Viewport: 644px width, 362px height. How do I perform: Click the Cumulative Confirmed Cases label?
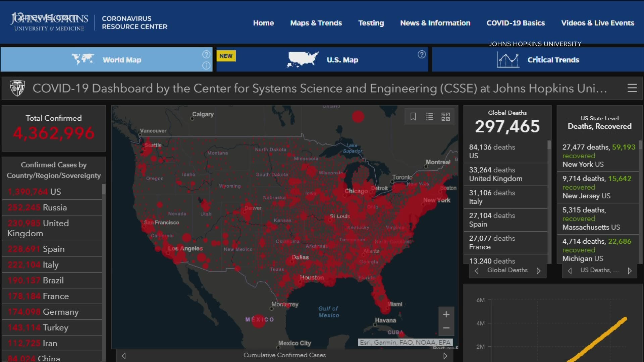(x=284, y=355)
